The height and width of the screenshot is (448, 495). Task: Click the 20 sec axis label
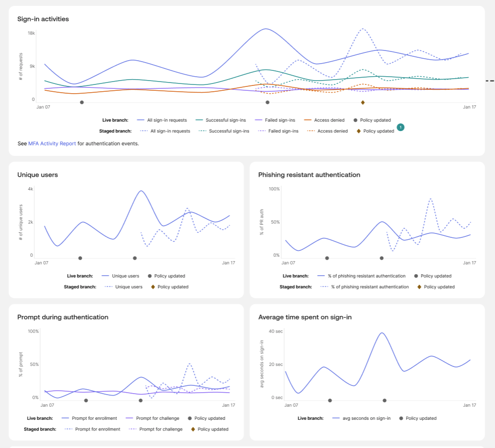275,365
